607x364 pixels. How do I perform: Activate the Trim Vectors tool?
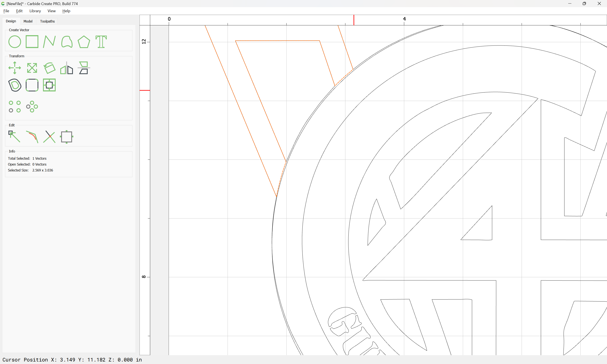pos(49,137)
